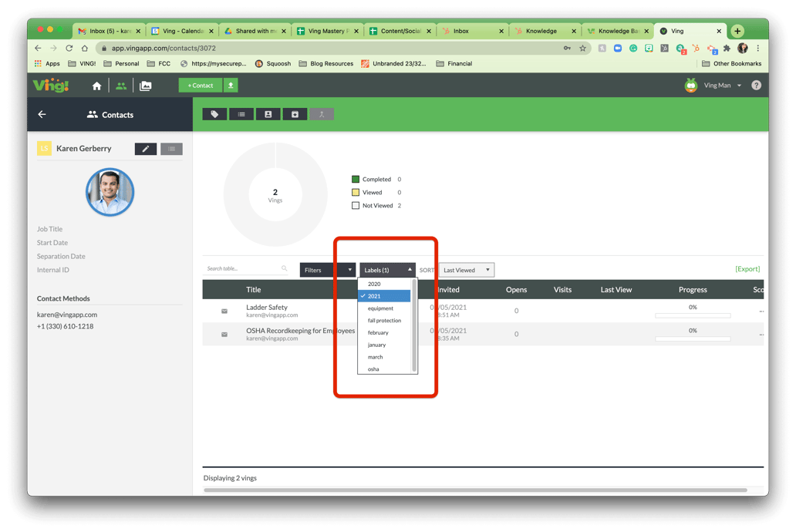Click the help question mark icon top right
The width and height of the screenshot is (796, 532).
[x=757, y=86]
